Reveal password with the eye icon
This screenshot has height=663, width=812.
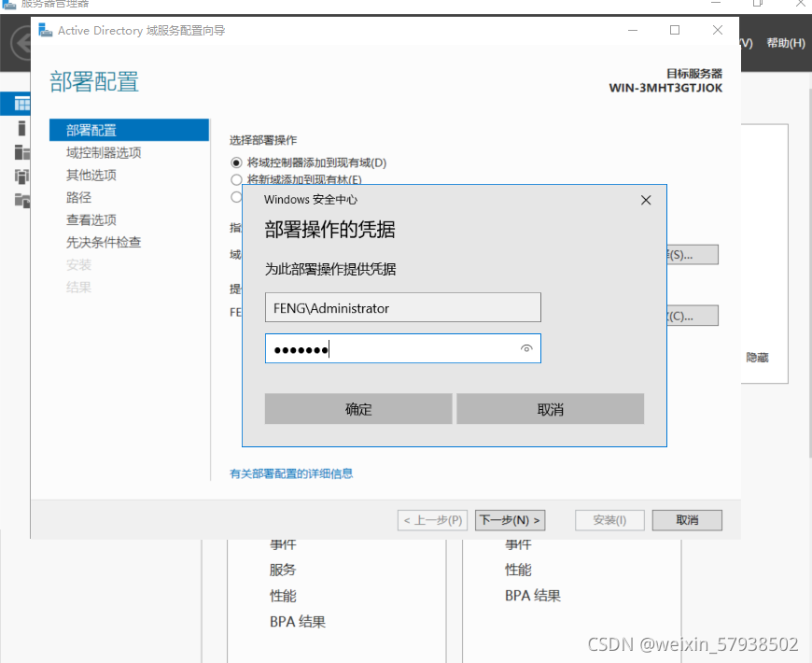pyautogui.click(x=526, y=348)
